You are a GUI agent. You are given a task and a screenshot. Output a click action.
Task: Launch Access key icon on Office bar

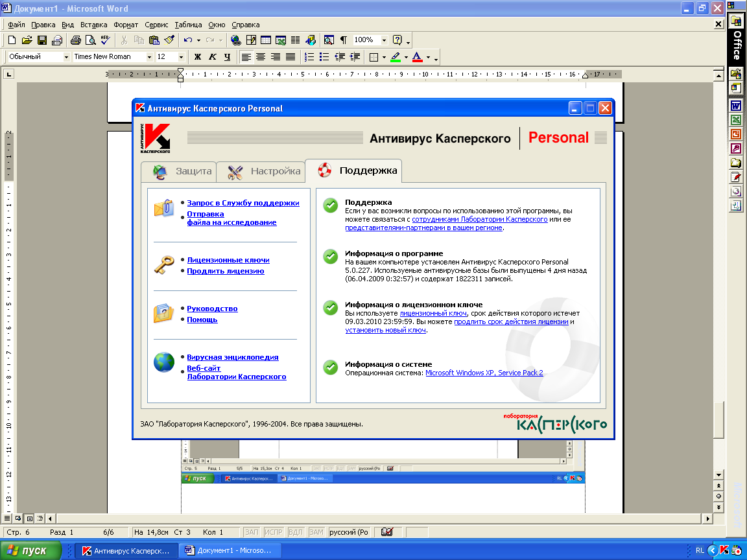tap(736, 149)
